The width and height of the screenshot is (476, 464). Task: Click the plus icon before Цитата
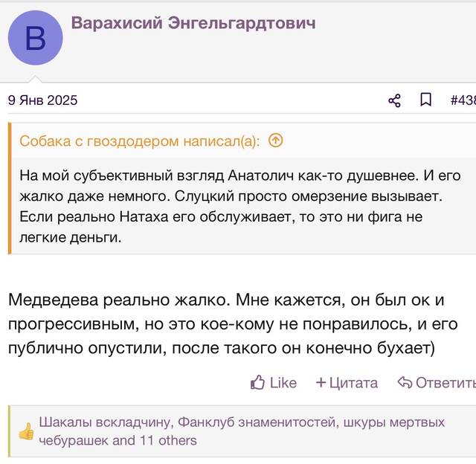coord(321,382)
